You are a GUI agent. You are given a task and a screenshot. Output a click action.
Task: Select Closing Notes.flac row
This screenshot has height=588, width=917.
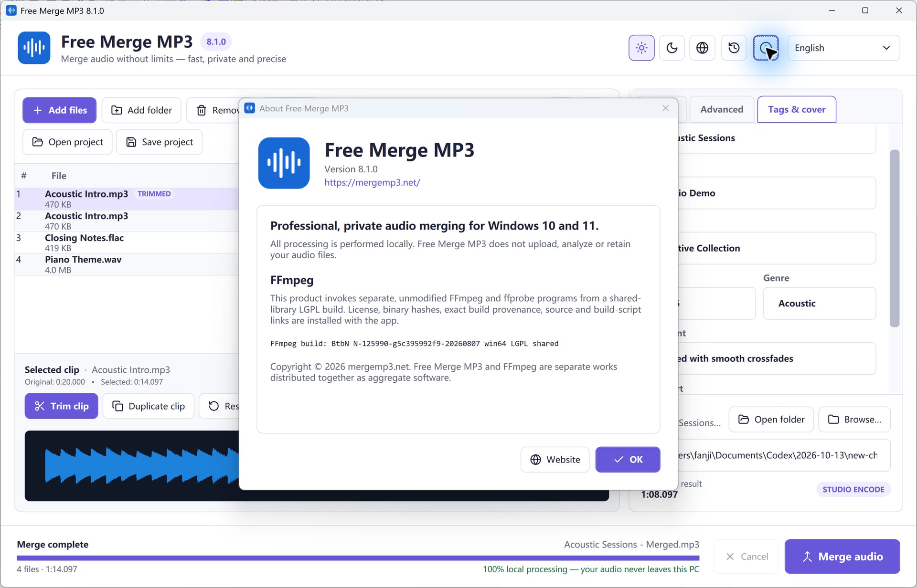127,242
